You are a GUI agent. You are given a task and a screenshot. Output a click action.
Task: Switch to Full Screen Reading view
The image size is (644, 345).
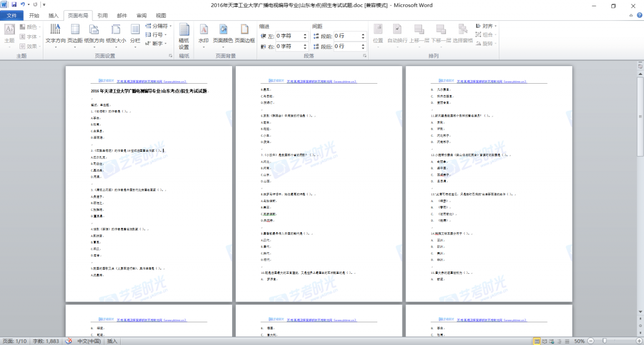(x=543, y=341)
